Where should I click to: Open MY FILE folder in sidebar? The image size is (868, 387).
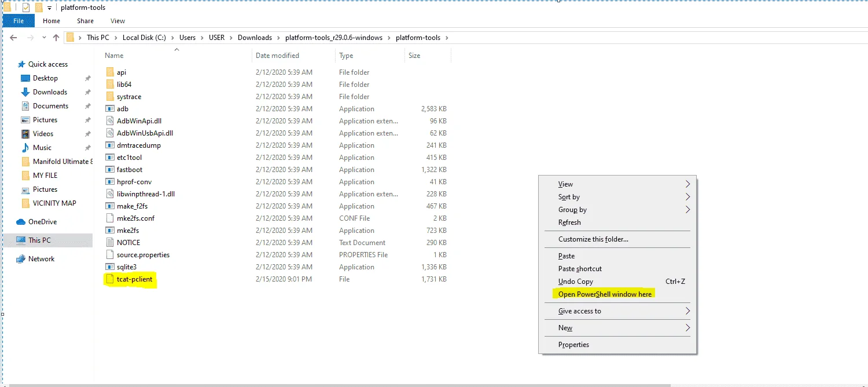coord(45,176)
